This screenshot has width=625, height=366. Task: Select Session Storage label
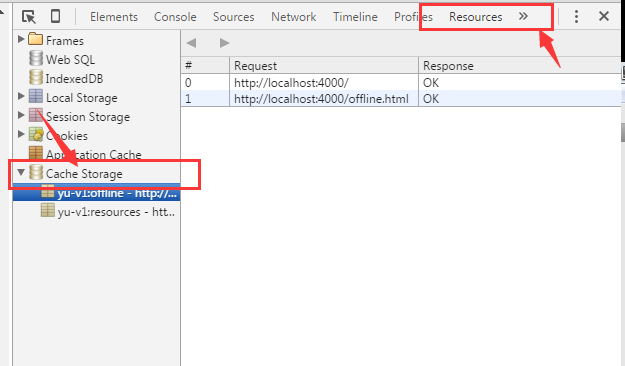pyautogui.click(x=88, y=117)
